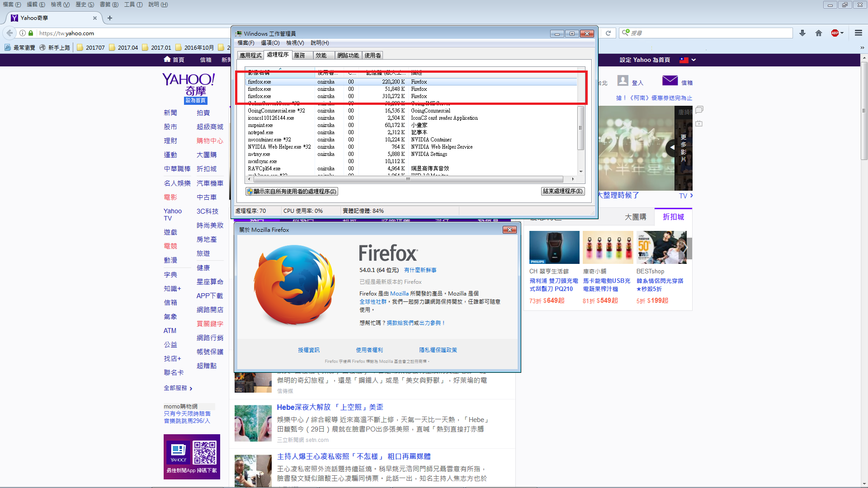Click the comment bubble icon beside video
This screenshot has width=868, height=488.
tap(699, 110)
